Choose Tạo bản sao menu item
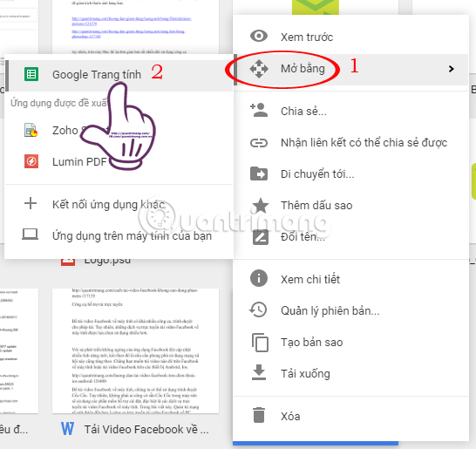The image size is (476, 449). point(351,342)
